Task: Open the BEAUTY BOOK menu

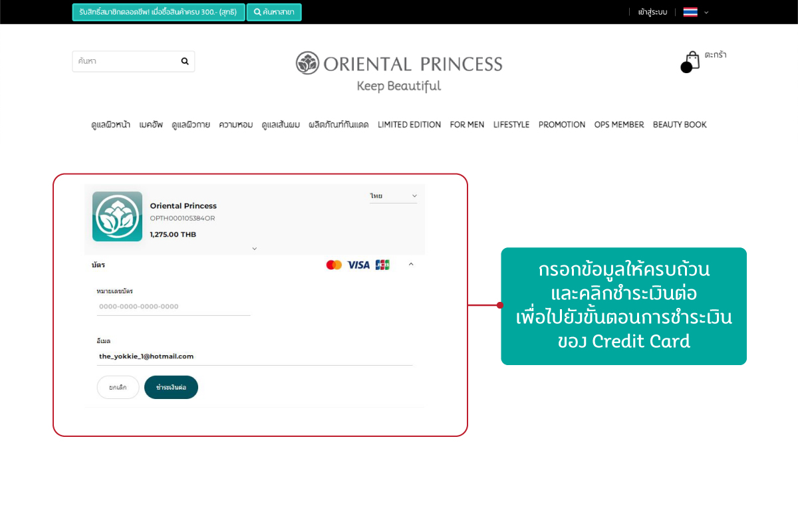Action: (x=680, y=124)
